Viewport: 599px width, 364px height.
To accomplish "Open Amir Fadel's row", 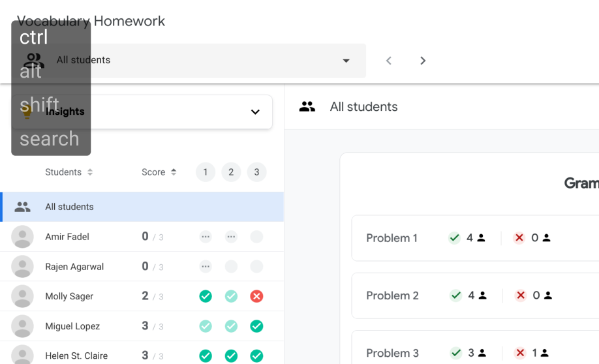I will [142, 236].
